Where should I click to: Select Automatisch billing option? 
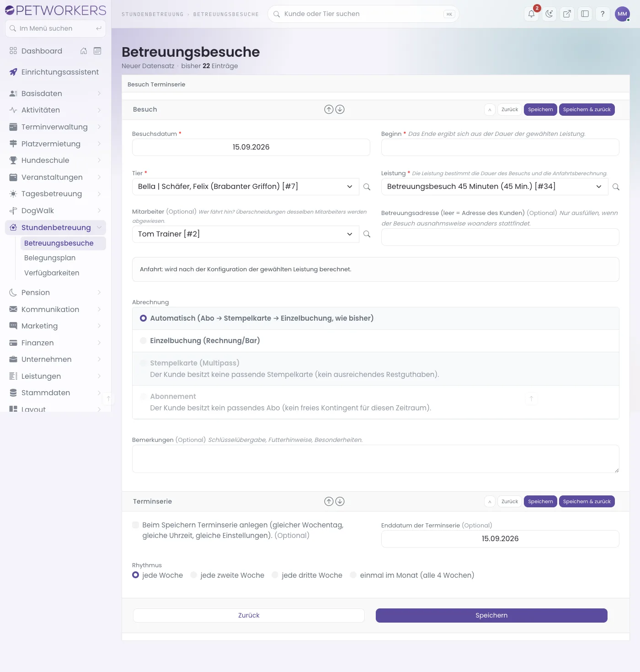pyautogui.click(x=144, y=318)
